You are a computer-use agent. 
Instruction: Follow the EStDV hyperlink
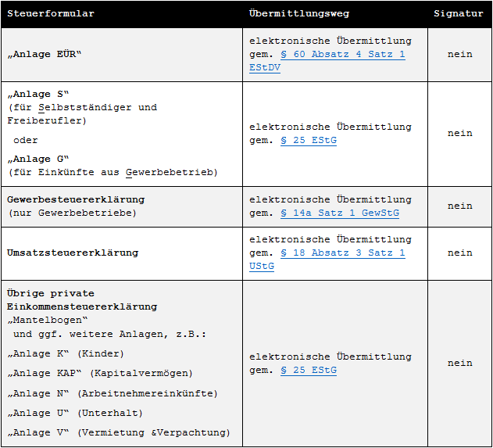(265, 68)
